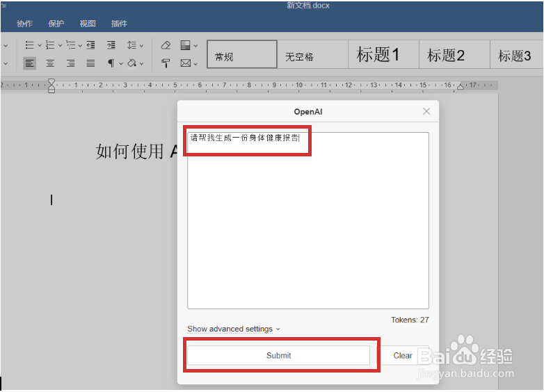Toggle nonprinting characters pilcrow
544x392 pixels.
pos(111,63)
